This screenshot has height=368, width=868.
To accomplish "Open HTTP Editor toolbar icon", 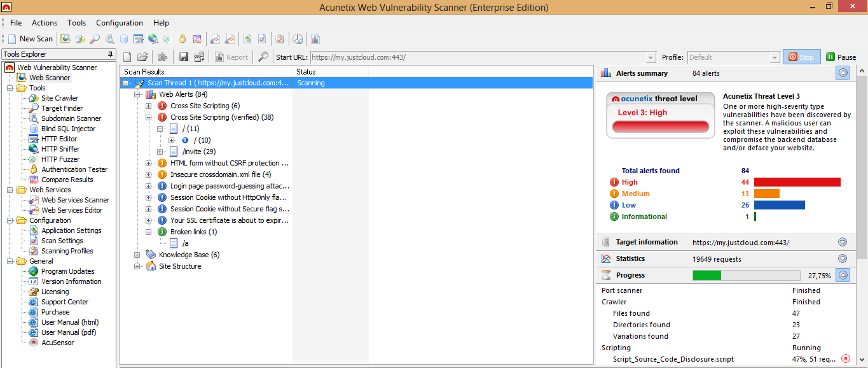I will pos(139,39).
